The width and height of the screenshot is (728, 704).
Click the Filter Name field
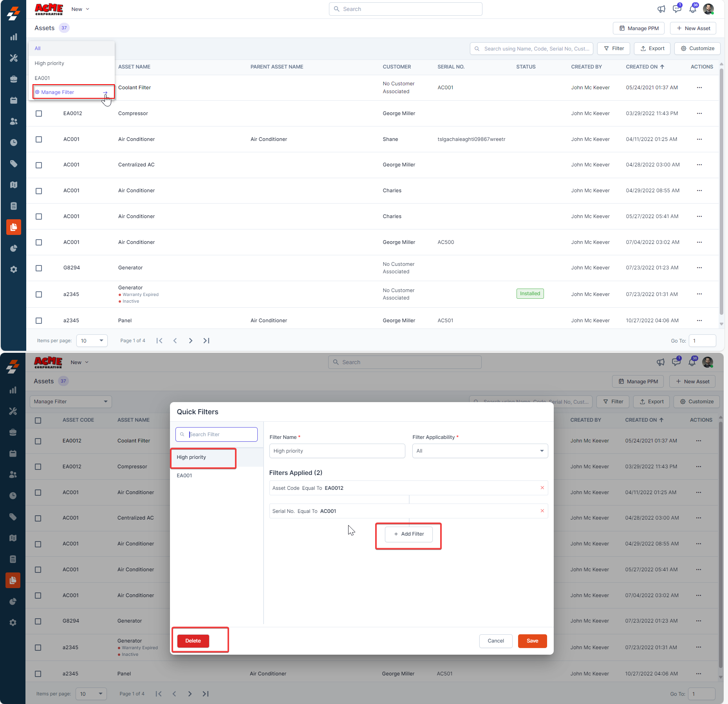pyautogui.click(x=337, y=451)
